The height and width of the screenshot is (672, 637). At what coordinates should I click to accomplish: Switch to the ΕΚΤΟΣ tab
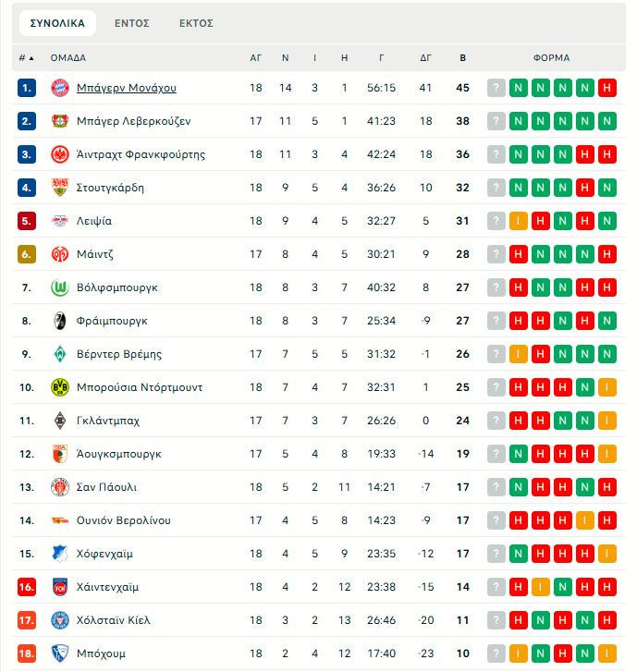click(196, 23)
